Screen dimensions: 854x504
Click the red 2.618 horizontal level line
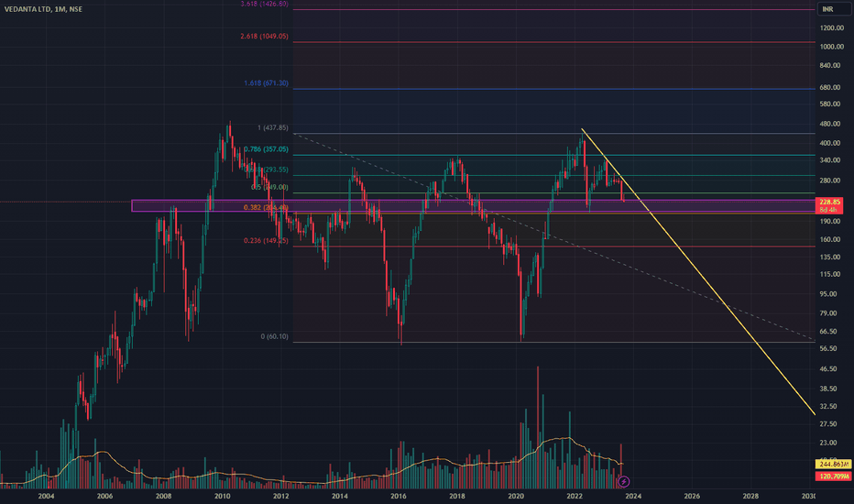click(553, 42)
